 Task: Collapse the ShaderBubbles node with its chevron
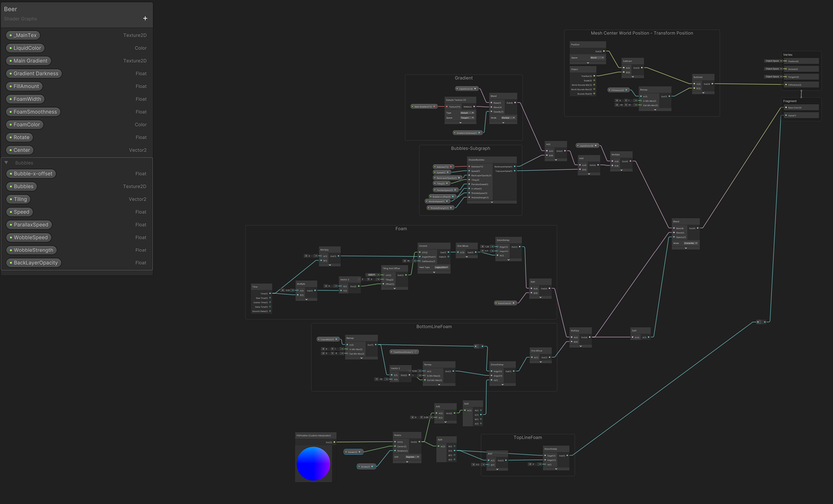[492, 202]
